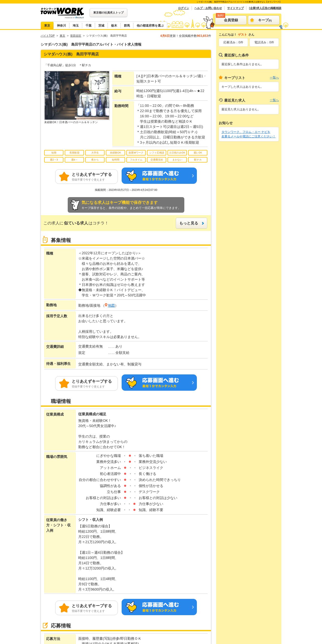Click the フルタイム tag
322x644 pixels.
(x=136, y=160)
